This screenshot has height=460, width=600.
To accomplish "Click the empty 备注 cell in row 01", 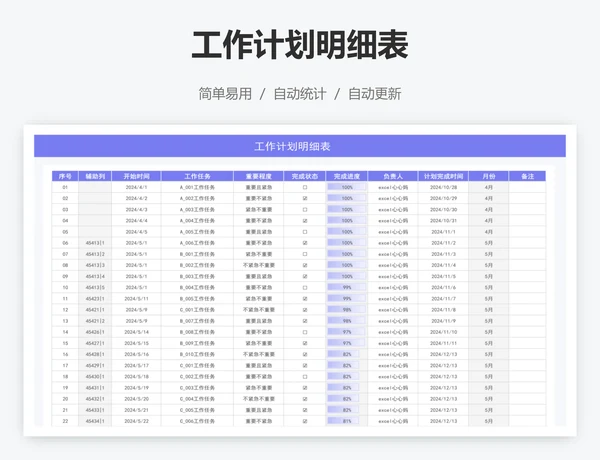I will [x=527, y=188].
